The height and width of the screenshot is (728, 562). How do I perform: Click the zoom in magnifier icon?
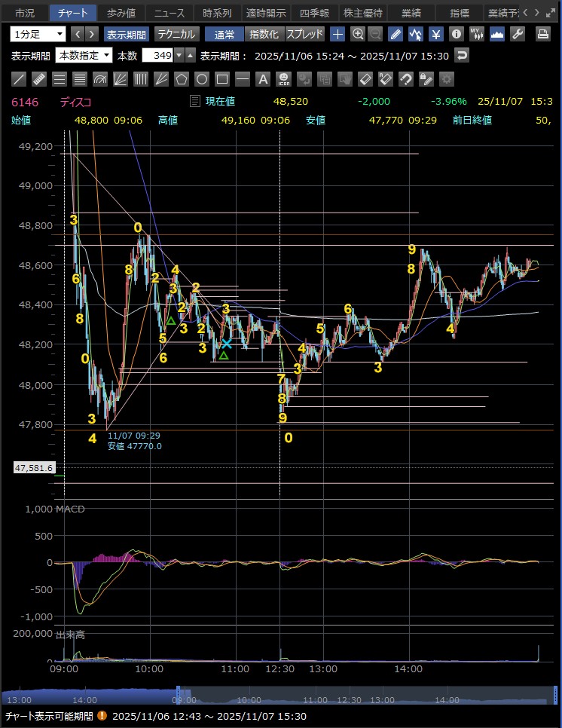pos(358,34)
